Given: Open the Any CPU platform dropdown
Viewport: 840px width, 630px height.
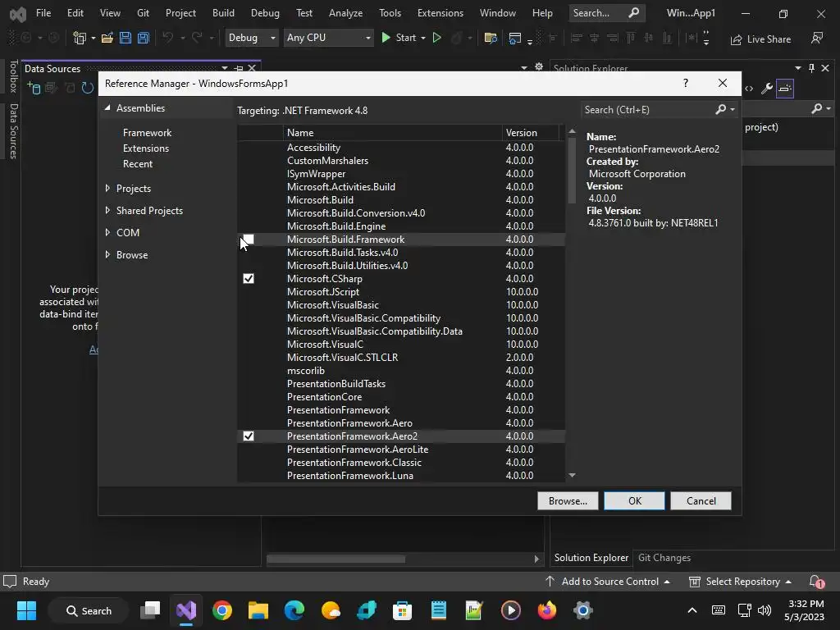Looking at the screenshot, I should tap(328, 38).
